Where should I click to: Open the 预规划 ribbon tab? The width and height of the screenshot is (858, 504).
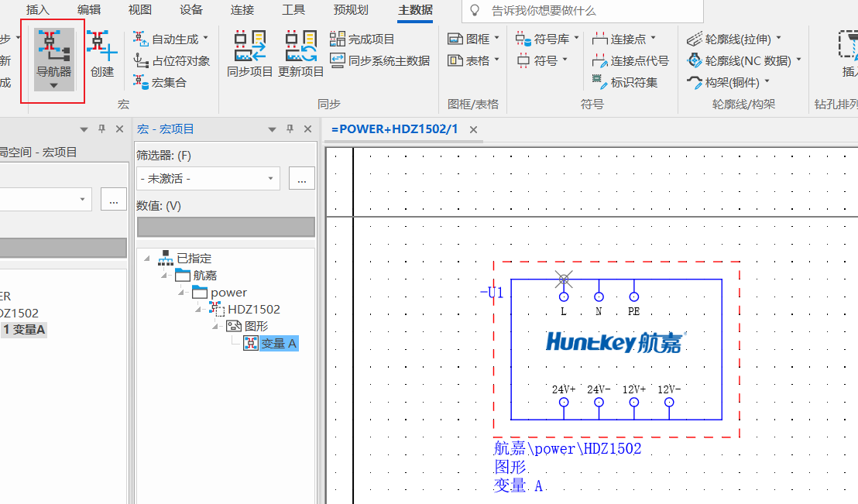[351, 10]
